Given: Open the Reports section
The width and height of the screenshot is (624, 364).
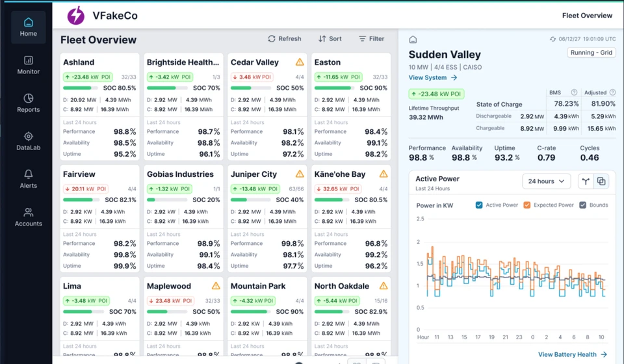Looking at the screenshot, I should click(28, 103).
